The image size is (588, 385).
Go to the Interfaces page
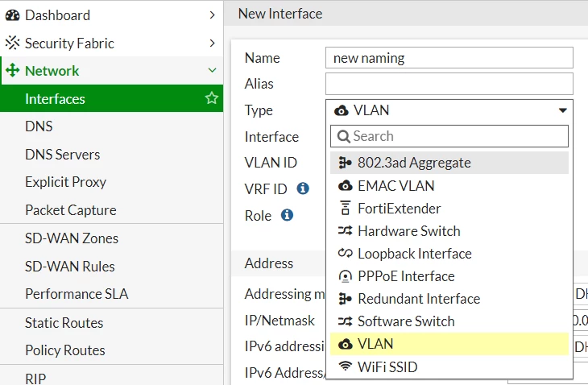[112, 98]
